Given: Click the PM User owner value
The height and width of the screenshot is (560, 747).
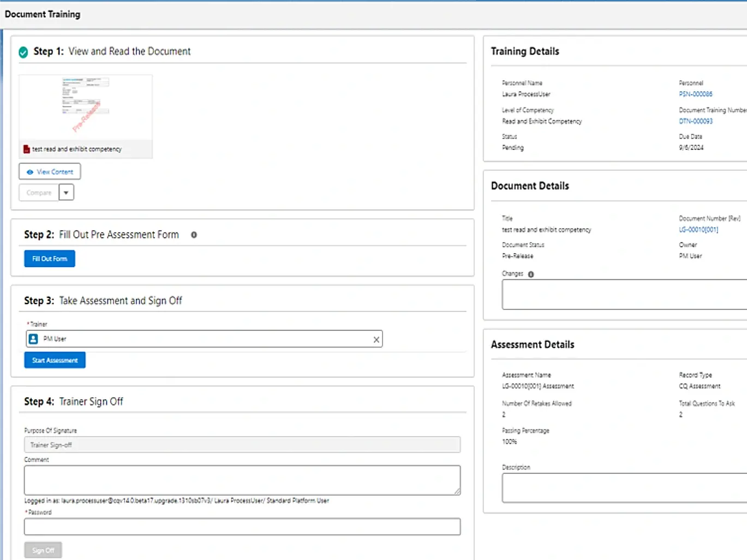Looking at the screenshot, I should pos(690,256).
